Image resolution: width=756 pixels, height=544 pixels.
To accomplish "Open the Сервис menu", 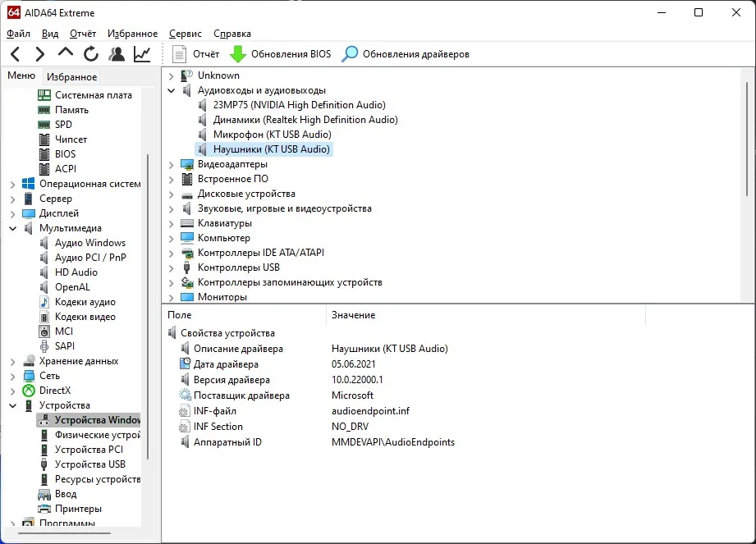I will pyautogui.click(x=186, y=34).
